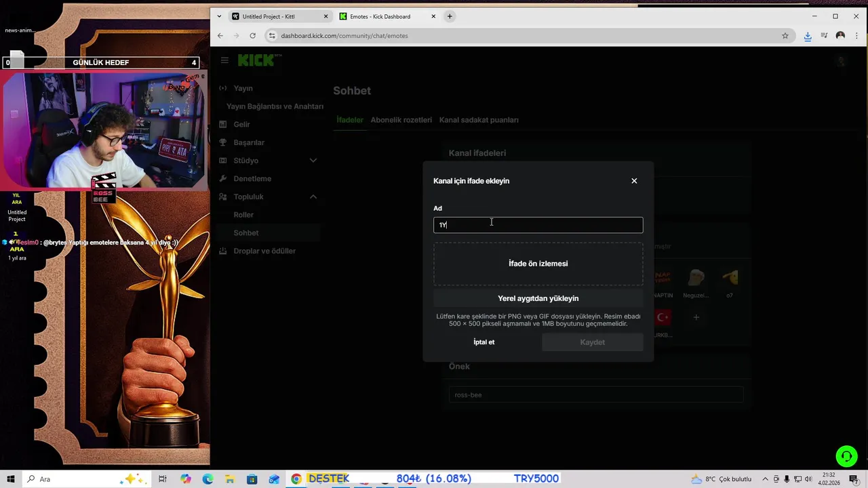Click the Gelir chart icon
The image size is (868, 488).
pyautogui.click(x=223, y=125)
